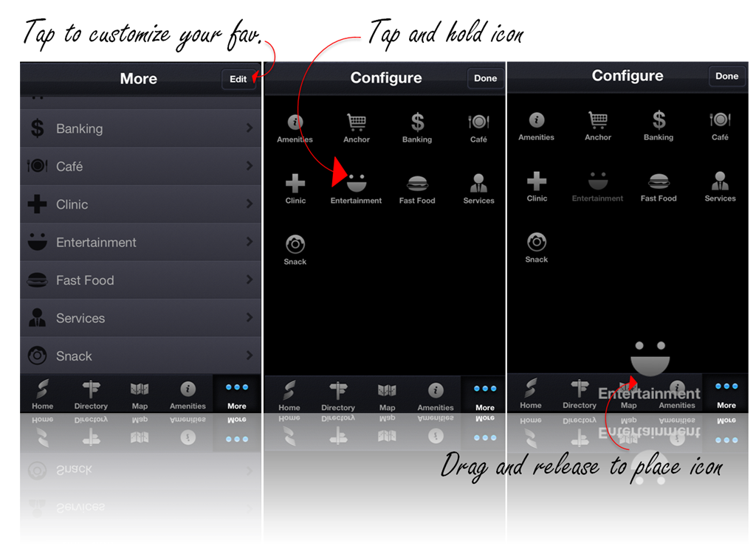This screenshot has width=756, height=551.
Task: Click chevron on Fast Food row
Action: coord(250,280)
